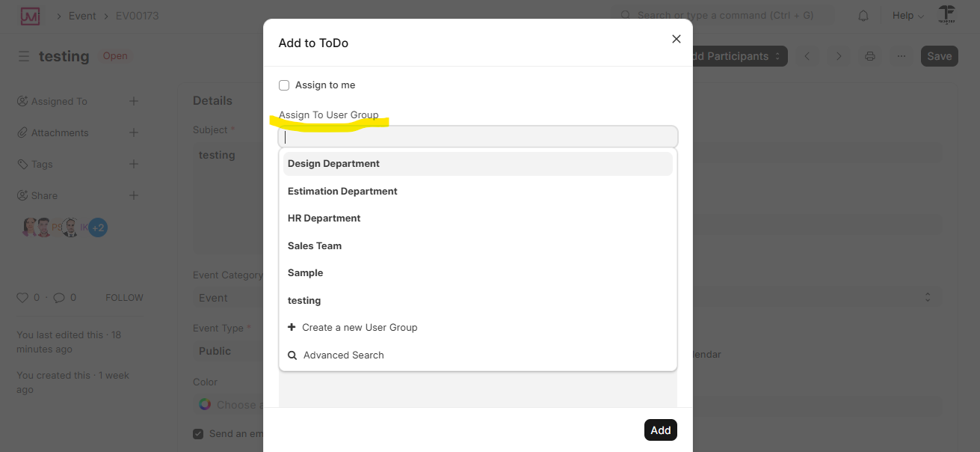Image resolution: width=980 pixels, height=452 pixels.
Task: Toggle the sidebar hamburger icon
Action: coord(24,56)
